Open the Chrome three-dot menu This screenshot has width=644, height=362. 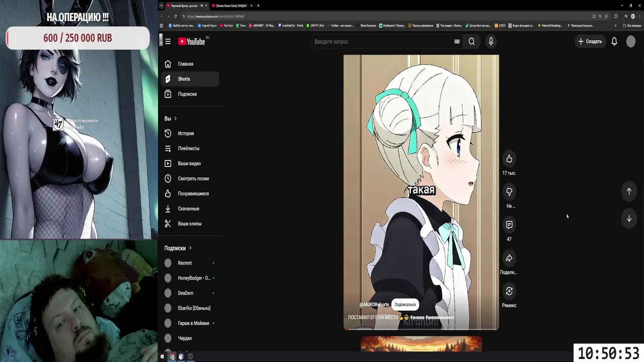(640, 16)
